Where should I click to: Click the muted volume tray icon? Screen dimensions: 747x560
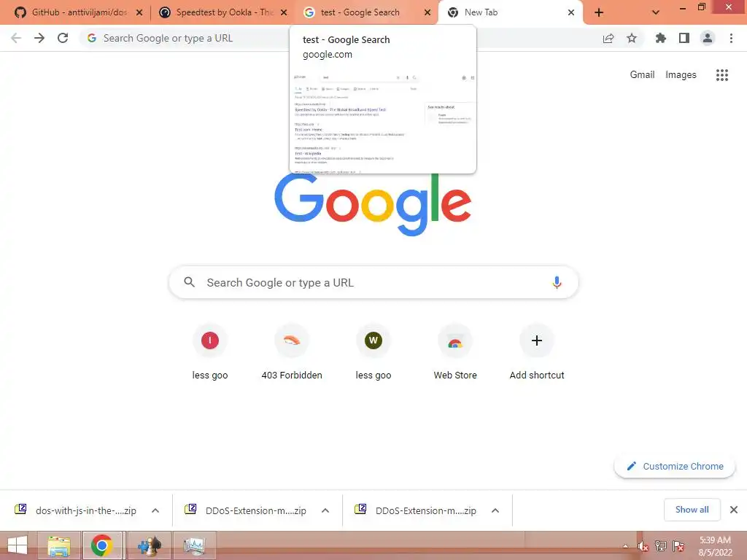pos(643,546)
